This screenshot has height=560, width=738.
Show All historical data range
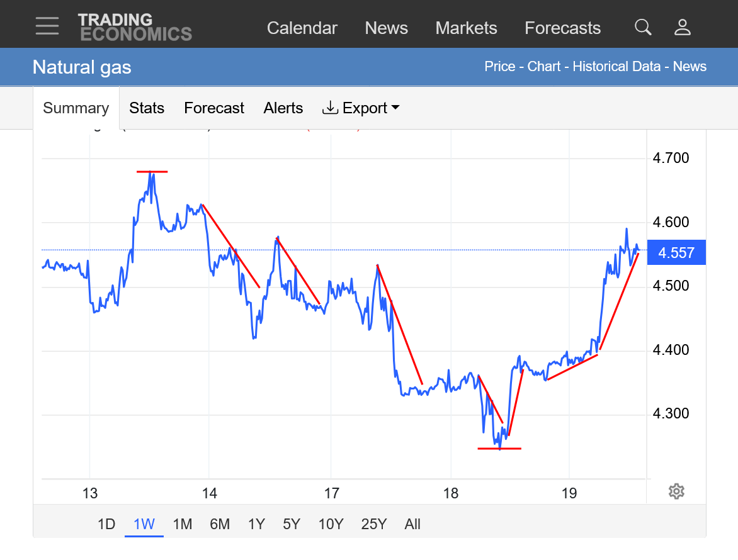(412, 524)
